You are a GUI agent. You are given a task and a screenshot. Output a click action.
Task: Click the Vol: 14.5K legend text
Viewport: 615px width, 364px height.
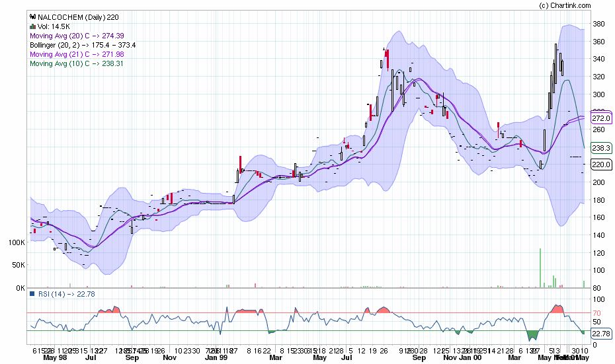tap(54, 26)
